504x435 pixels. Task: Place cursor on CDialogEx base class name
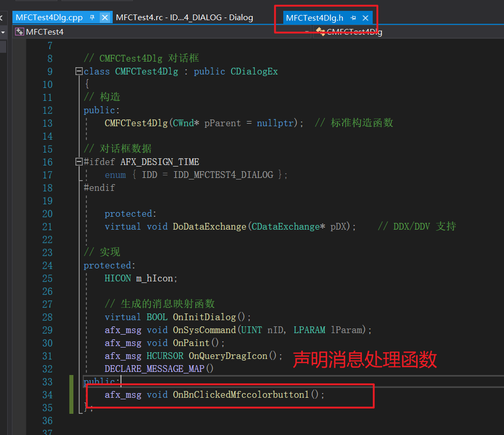(254, 71)
